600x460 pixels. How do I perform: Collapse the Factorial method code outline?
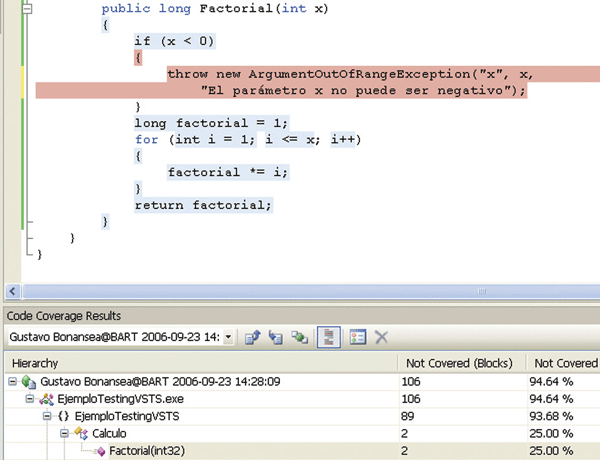[27, 7]
